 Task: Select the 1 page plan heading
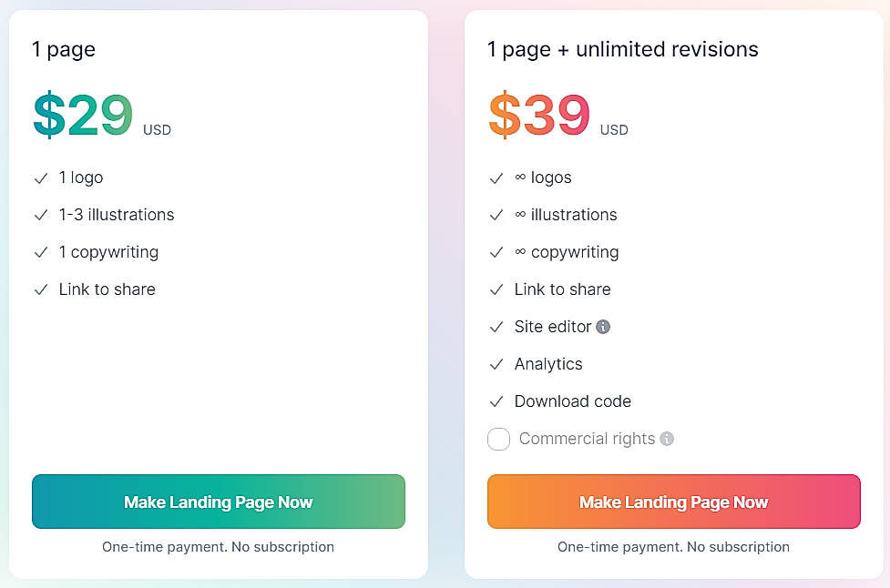click(x=64, y=50)
